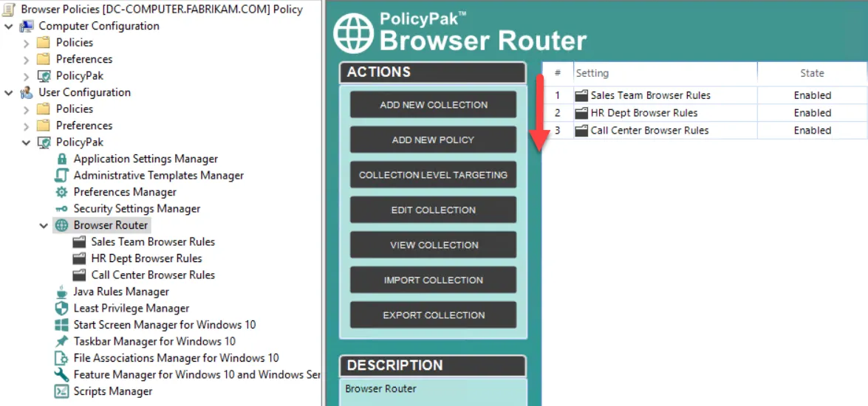Sort by the Setting column header

click(666, 73)
